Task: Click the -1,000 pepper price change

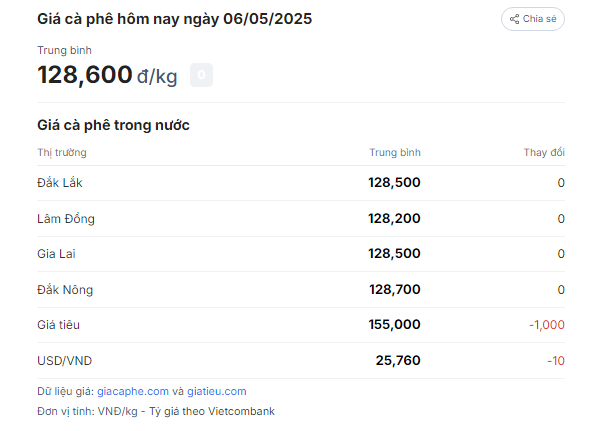Action: 547,325
